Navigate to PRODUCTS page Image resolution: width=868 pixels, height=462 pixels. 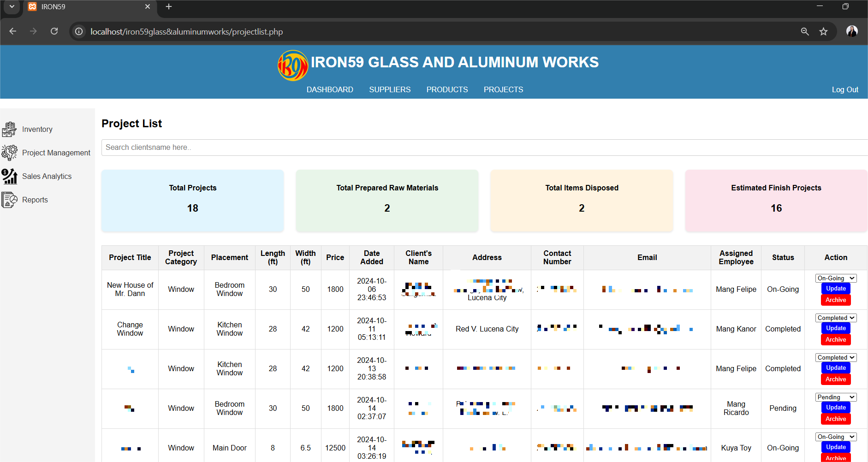pyautogui.click(x=447, y=89)
